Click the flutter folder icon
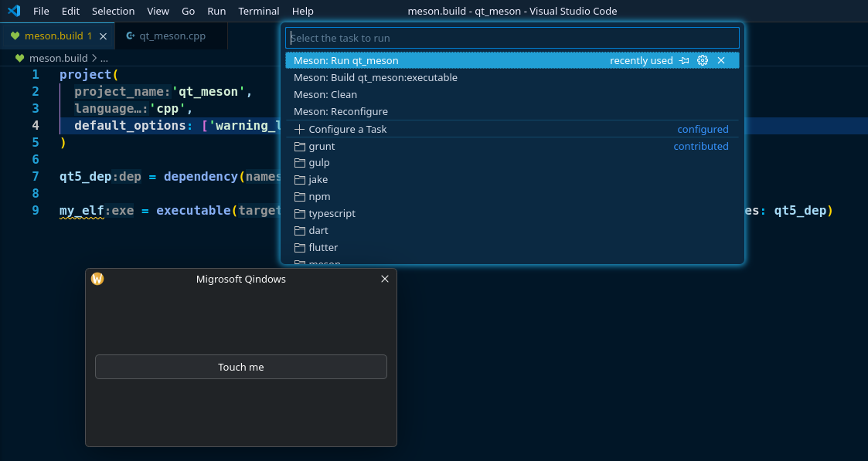 coord(299,248)
